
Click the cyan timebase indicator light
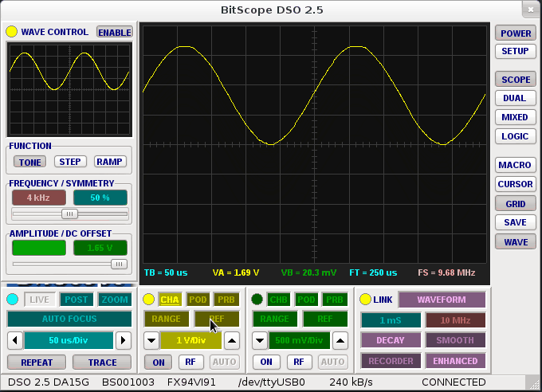click(13, 300)
